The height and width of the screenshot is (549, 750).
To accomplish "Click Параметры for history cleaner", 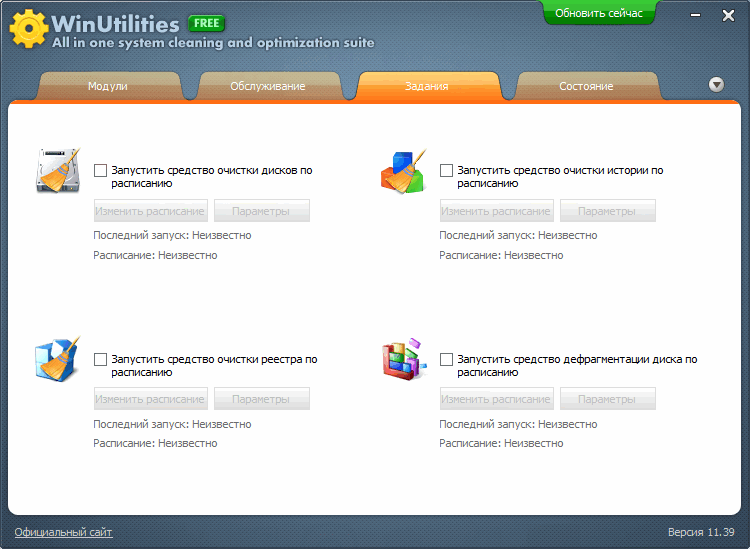I will tap(607, 211).
